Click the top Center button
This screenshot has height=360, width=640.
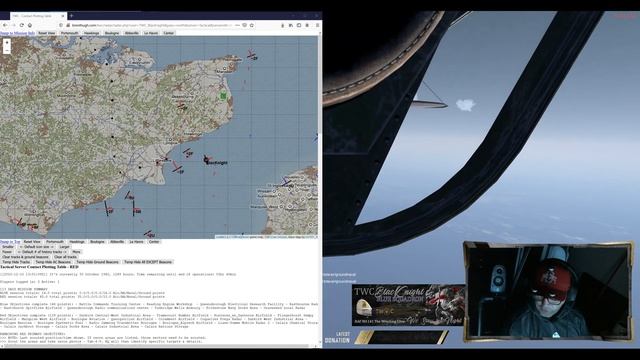(169, 33)
